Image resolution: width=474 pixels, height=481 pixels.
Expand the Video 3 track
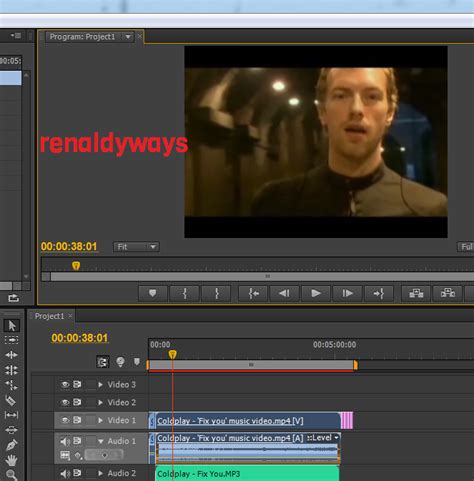point(100,385)
